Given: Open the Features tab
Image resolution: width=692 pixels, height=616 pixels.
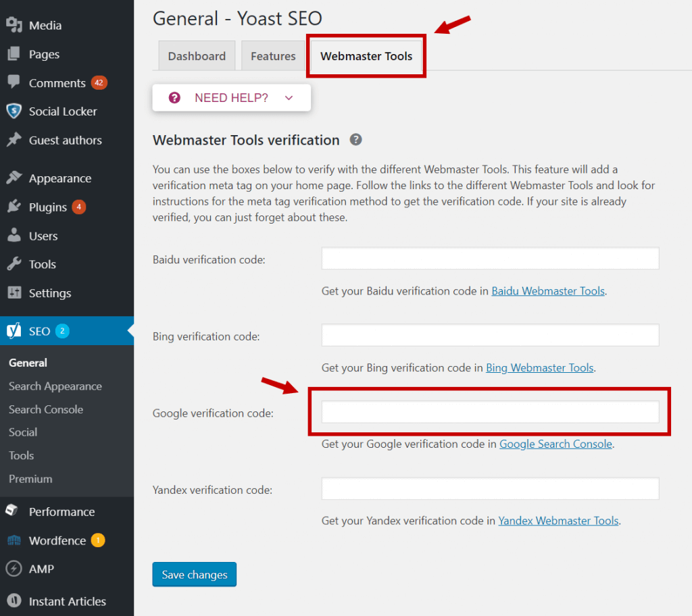Looking at the screenshot, I should (x=273, y=56).
